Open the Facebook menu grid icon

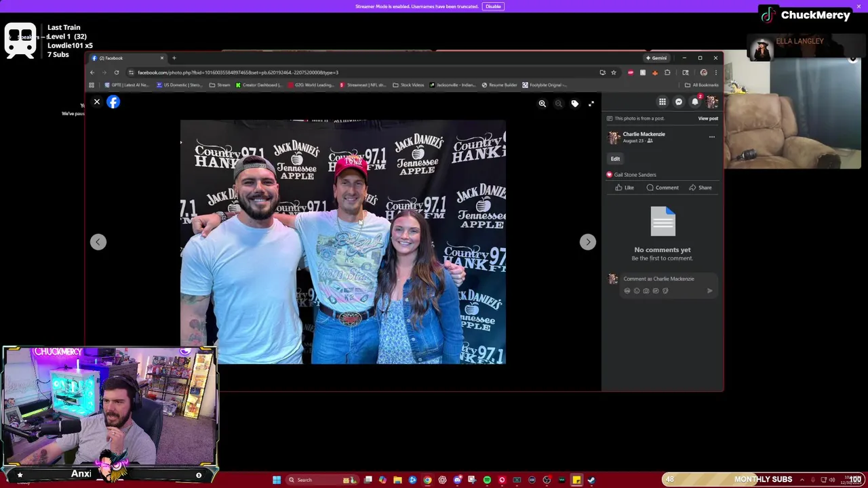[663, 102]
